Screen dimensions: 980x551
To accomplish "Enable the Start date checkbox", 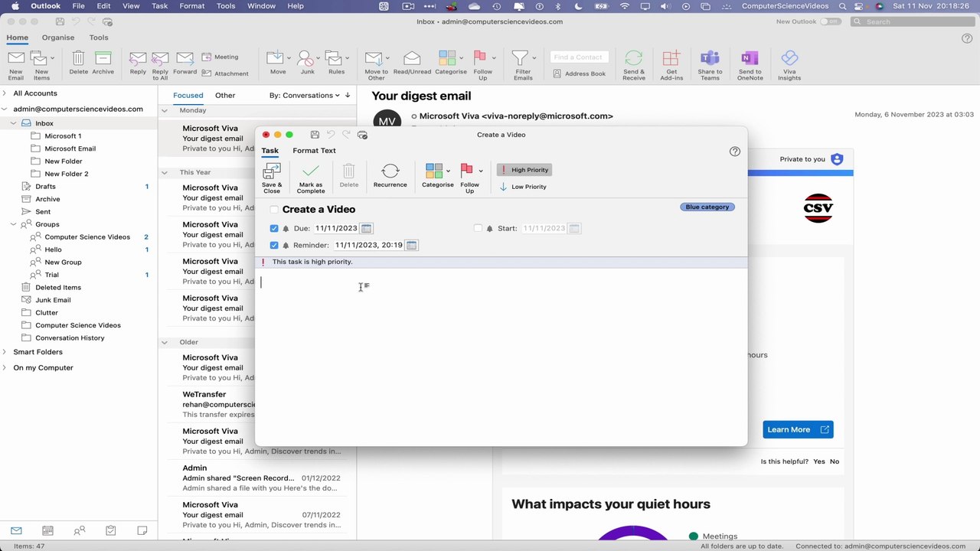I will click(478, 228).
